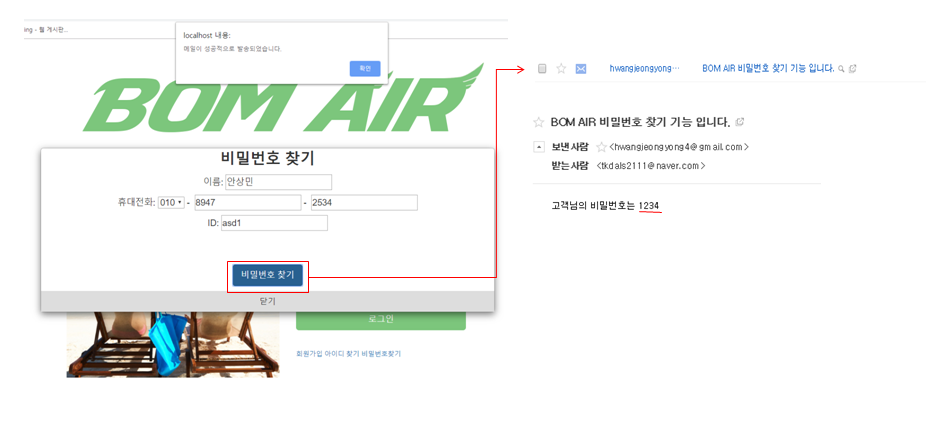Click the blue envelope mail icon

(x=581, y=69)
